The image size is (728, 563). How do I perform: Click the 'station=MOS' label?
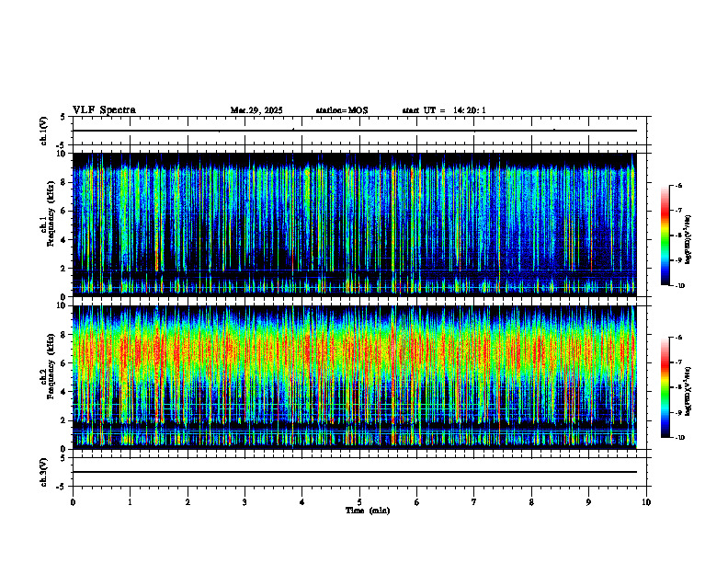coord(342,110)
